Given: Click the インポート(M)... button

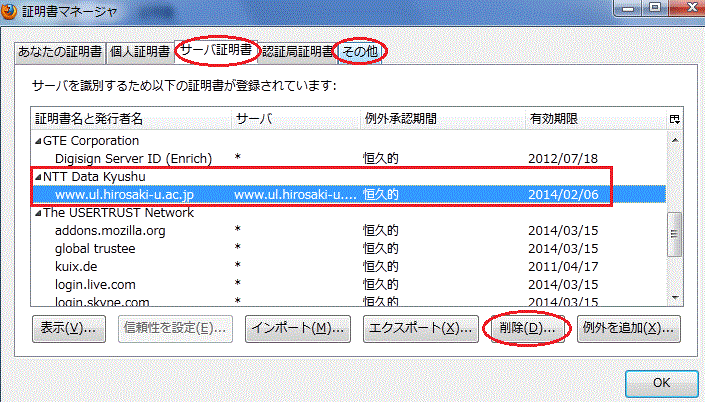Looking at the screenshot, I should (x=298, y=329).
